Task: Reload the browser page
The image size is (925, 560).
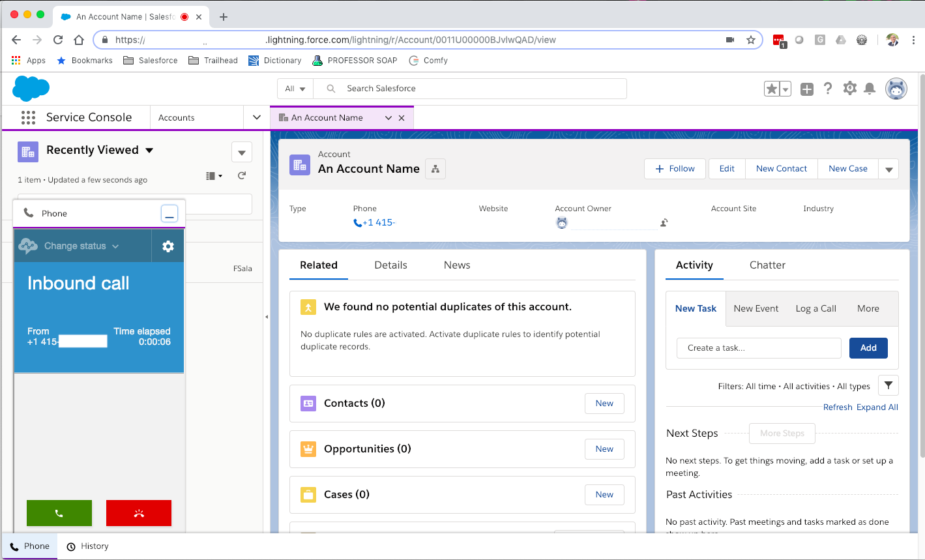Action: pyautogui.click(x=58, y=40)
